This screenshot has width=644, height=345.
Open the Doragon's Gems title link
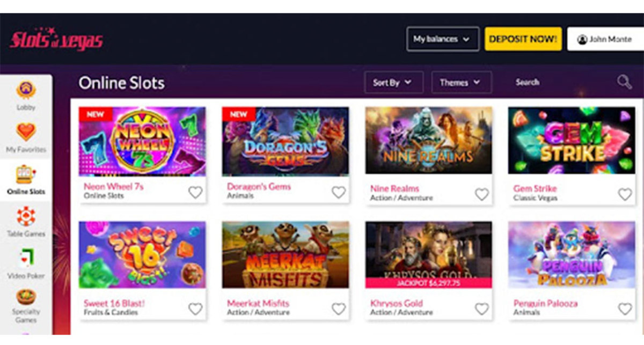click(x=259, y=187)
